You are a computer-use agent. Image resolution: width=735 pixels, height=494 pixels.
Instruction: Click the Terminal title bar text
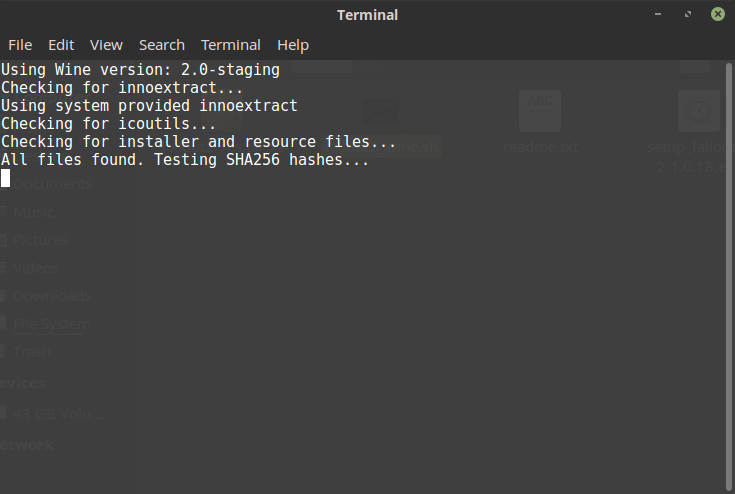coord(368,15)
